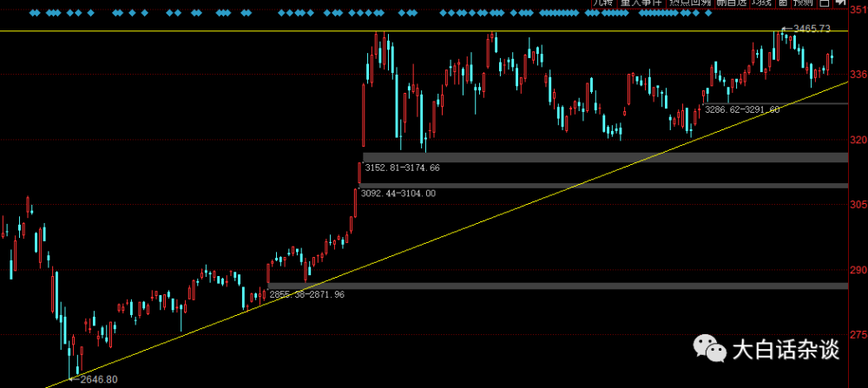The width and height of the screenshot is (868, 388).
Task: Open the 热点回溯 tab
Action: (690, 3)
